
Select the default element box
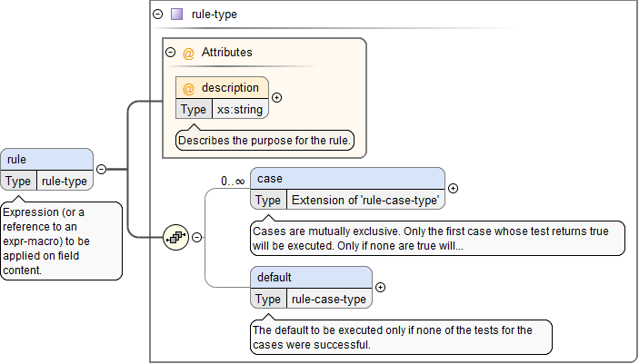click(x=311, y=277)
